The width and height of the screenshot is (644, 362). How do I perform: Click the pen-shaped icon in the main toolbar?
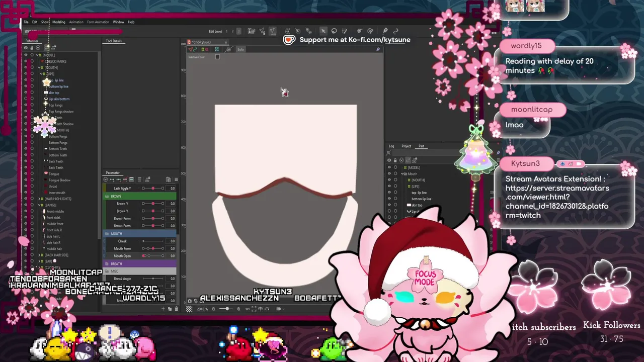tap(385, 31)
